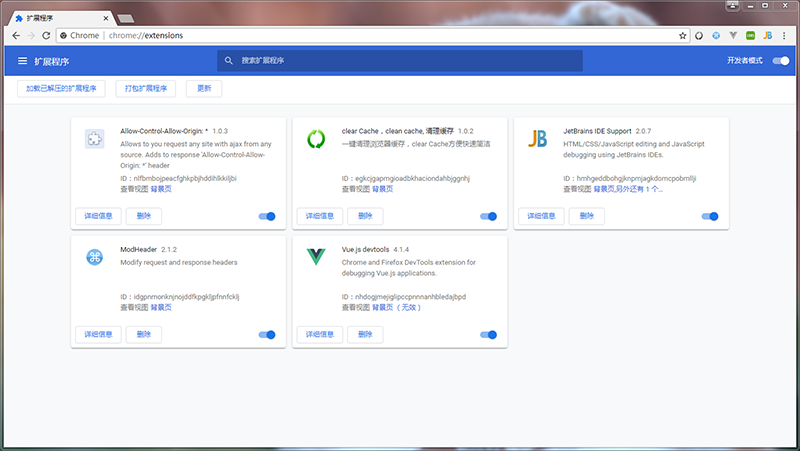This screenshot has width=800, height=451.
Task: Click the browser forward arrow
Action: [x=31, y=35]
